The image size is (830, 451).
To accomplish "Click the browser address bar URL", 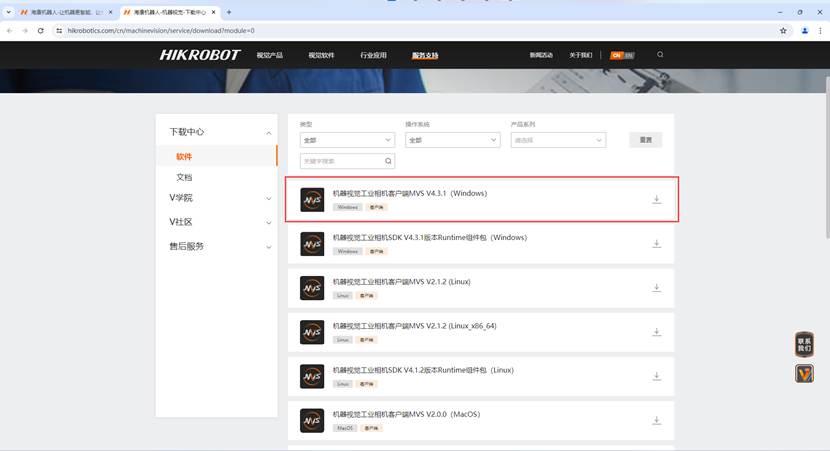I will coord(161,31).
